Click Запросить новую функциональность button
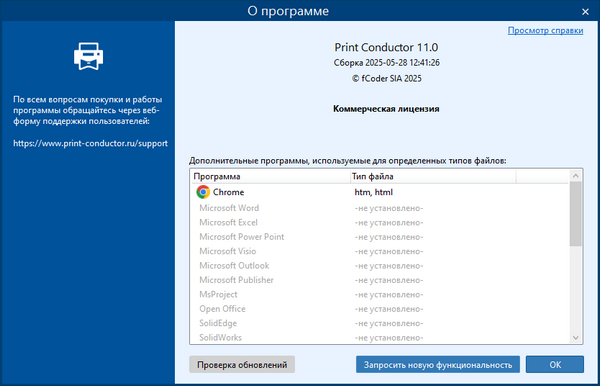Image resolution: width=600 pixels, height=386 pixels. pyautogui.click(x=438, y=365)
